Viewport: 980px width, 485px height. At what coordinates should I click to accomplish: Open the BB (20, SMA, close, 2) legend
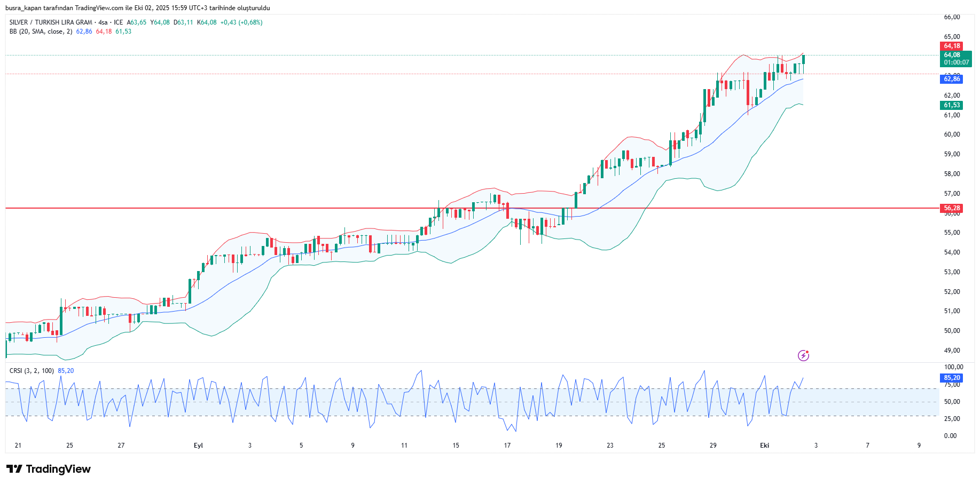pyautogui.click(x=41, y=31)
